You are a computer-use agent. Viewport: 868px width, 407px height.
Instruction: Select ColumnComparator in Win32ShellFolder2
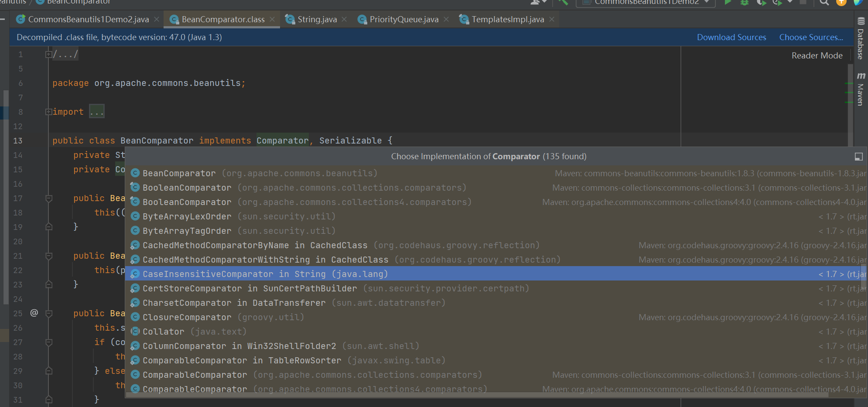(x=496, y=346)
